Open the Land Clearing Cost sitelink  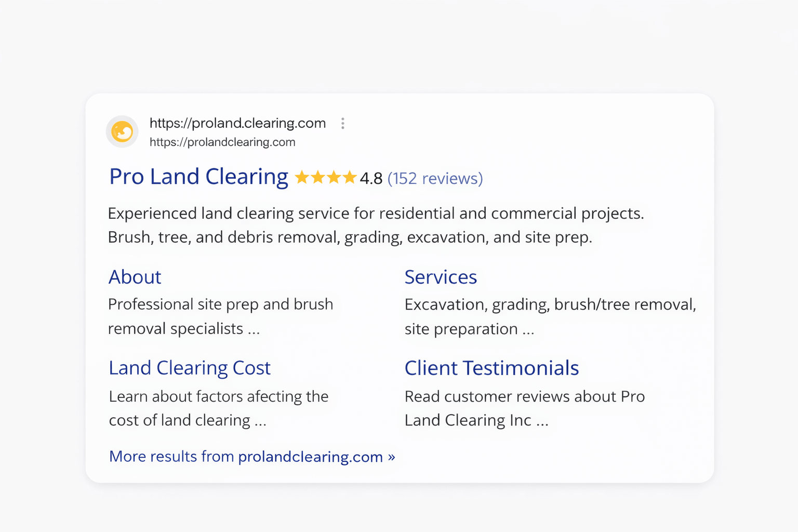[189, 368]
